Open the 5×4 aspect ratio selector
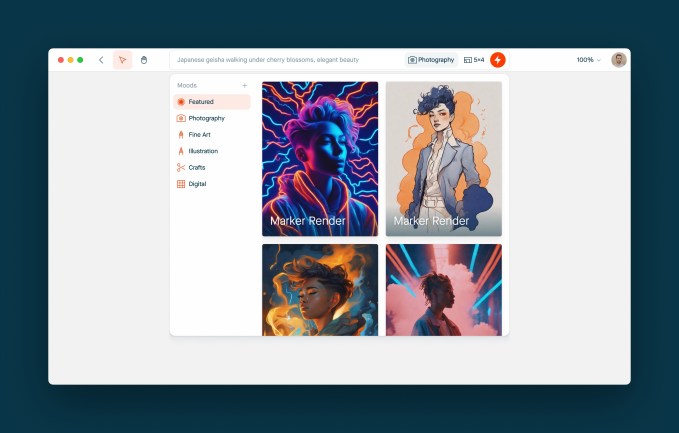 [x=474, y=60]
